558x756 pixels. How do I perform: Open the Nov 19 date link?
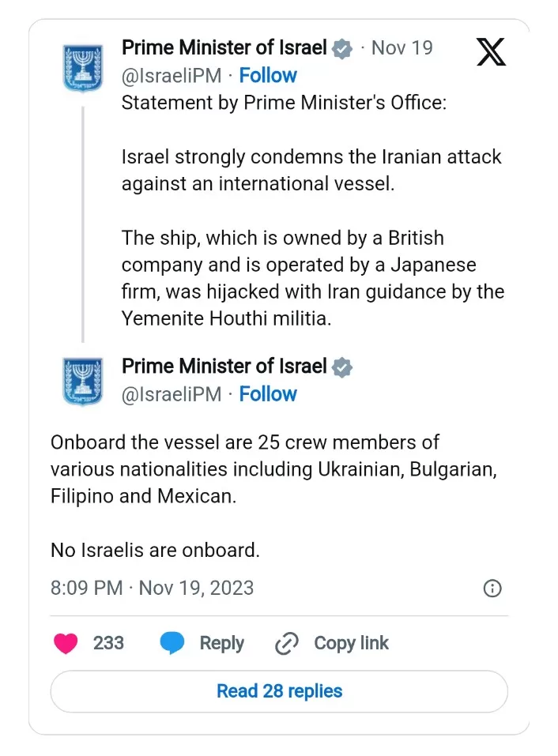[402, 48]
